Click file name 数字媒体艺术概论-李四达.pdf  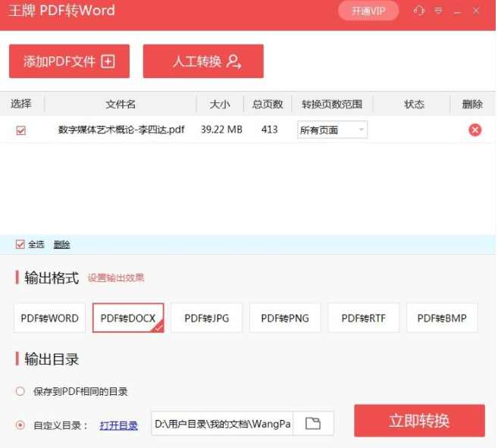click(121, 130)
